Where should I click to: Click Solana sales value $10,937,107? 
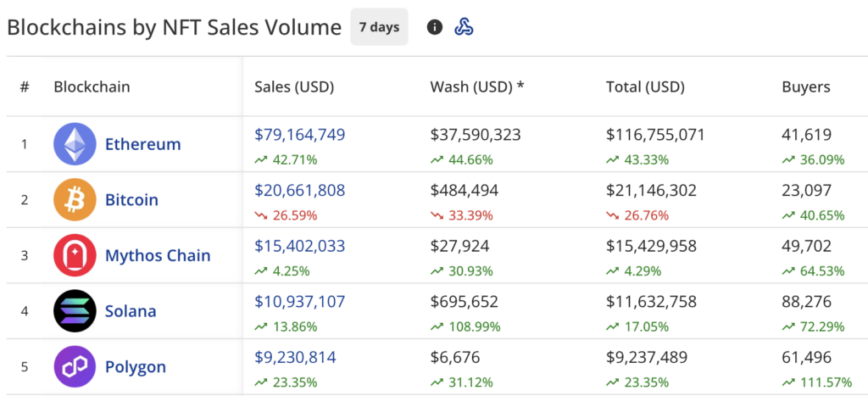(x=300, y=302)
